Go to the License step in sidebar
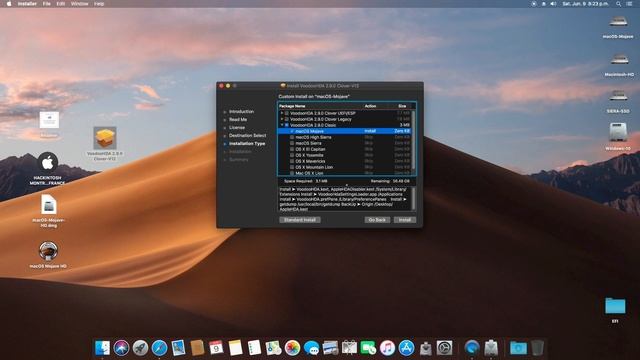This screenshot has height=360, width=640. [237, 127]
